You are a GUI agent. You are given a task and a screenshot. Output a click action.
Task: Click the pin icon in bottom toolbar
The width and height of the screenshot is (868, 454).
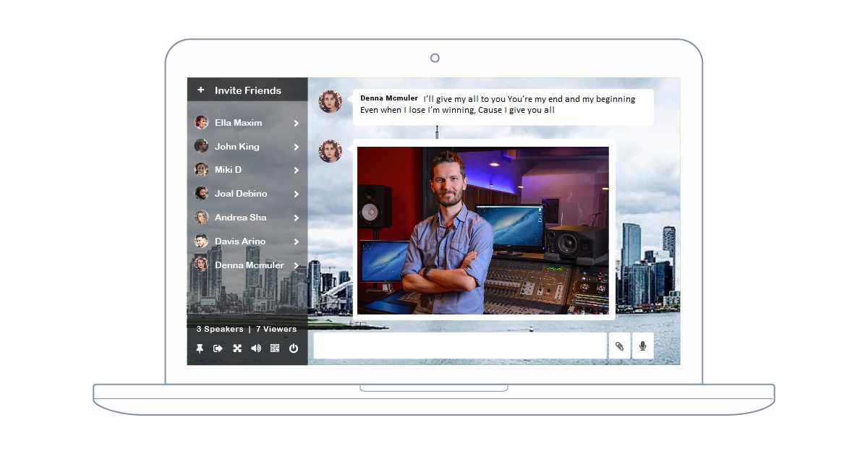point(200,348)
